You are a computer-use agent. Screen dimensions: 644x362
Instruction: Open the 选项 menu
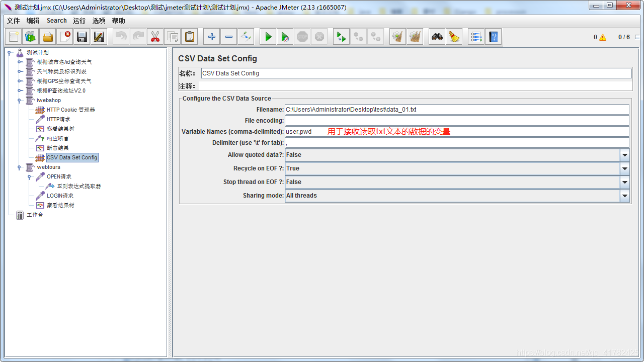point(99,21)
